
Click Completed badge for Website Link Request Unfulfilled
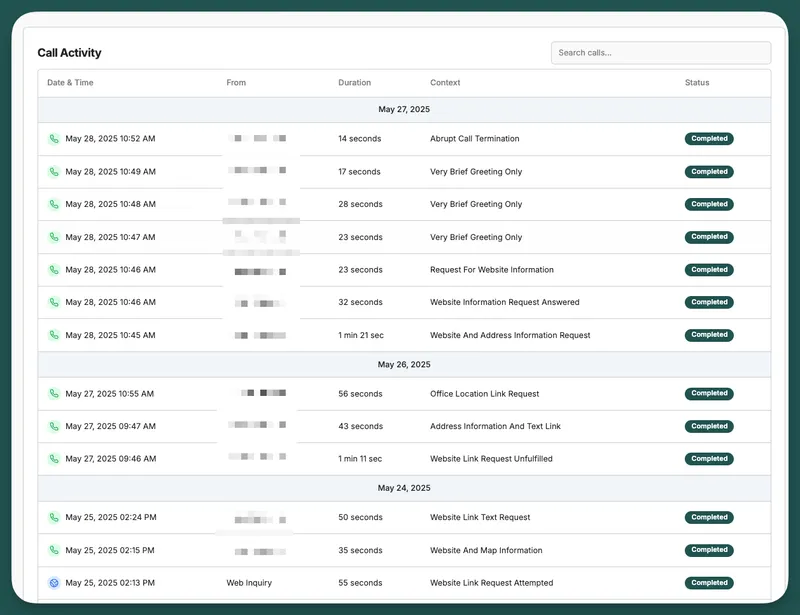[x=709, y=459]
